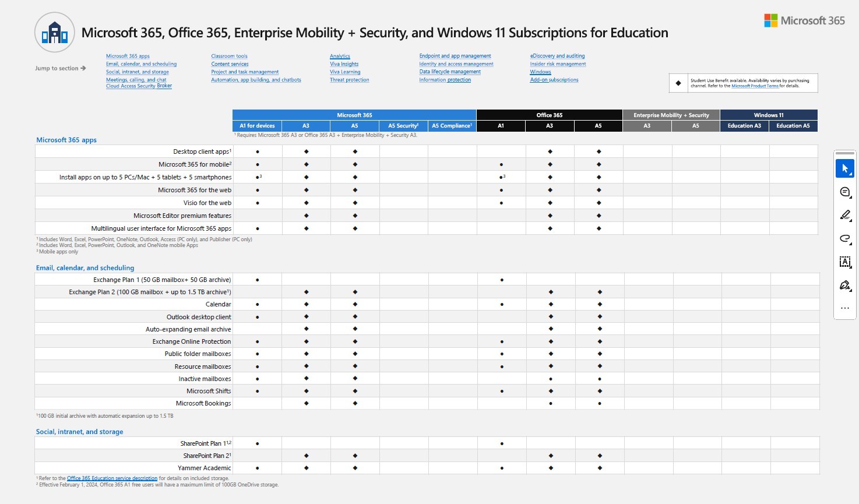Open the 'Cloud Access Security Broker' link
The image size is (859, 504).
click(x=139, y=86)
